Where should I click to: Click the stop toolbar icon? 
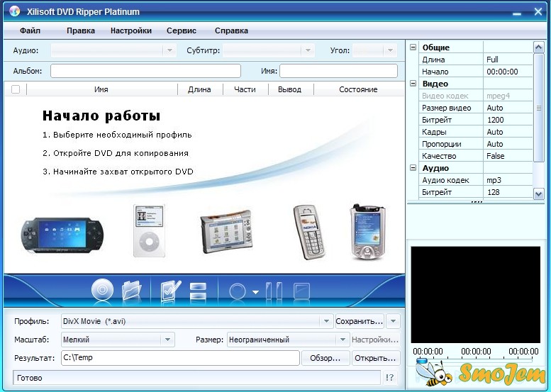pos(301,291)
